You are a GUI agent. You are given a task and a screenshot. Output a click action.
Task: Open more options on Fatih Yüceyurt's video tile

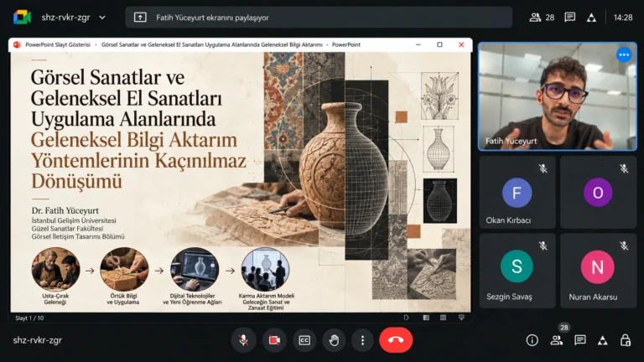click(624, 54)
